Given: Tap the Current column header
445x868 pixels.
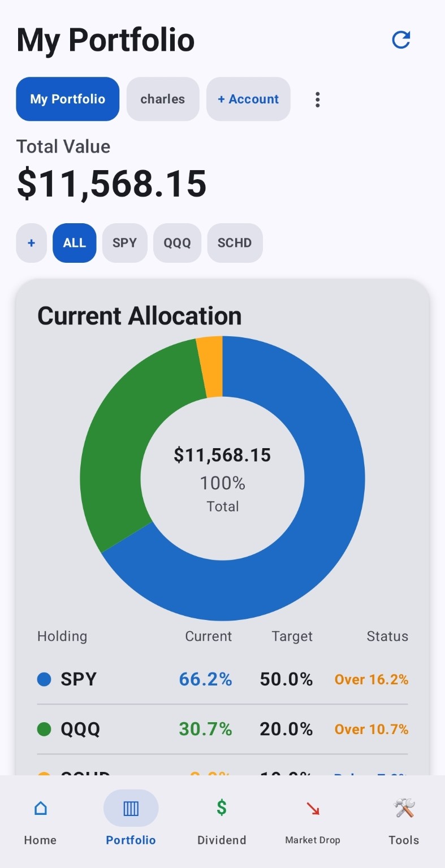Looking at the screenshot, I should point(209,636).
